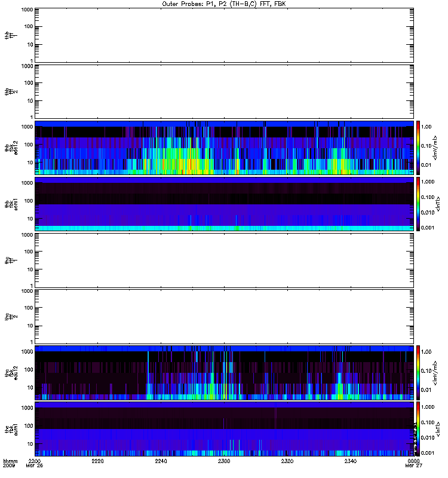The height and width of the screenshot is (478, 448).
Task: Select the 'thc fbk scm1' y-axis label
Action: [11, 429]
